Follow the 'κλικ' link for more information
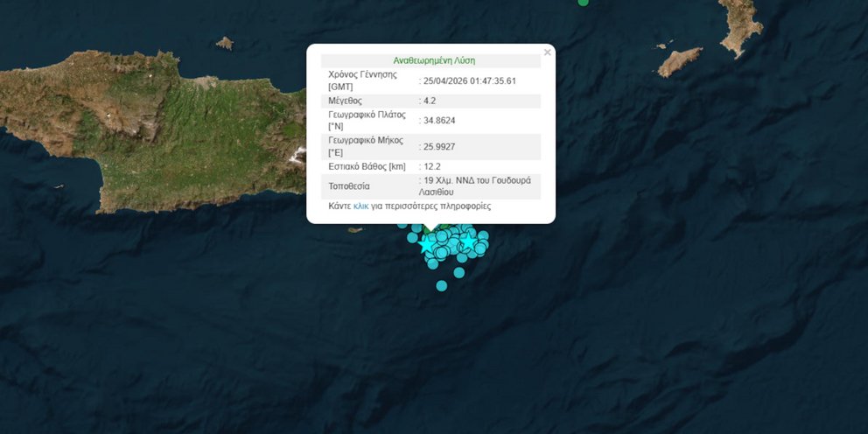 [x=360, y=206]
